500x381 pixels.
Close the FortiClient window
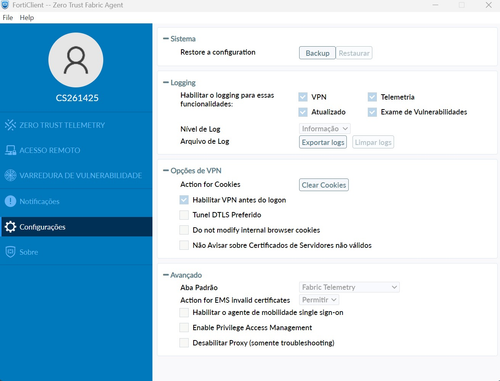pyautogui.click(x=488, y=5)
